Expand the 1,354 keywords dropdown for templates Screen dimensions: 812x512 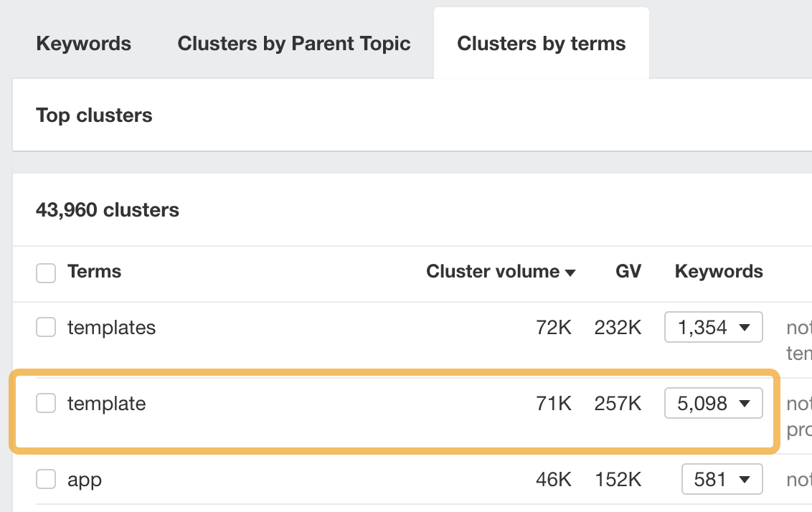tap(713, 327)
